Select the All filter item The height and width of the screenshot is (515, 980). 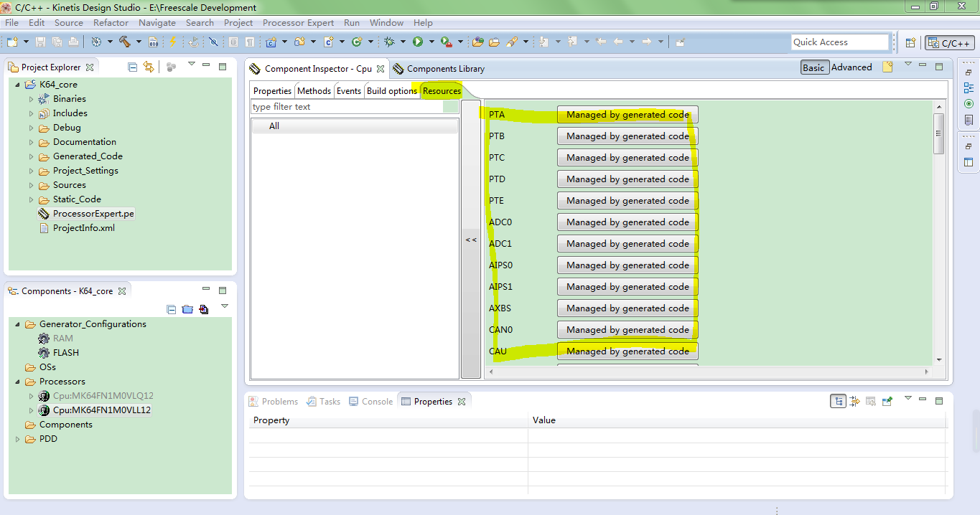(x=355, y=126)
